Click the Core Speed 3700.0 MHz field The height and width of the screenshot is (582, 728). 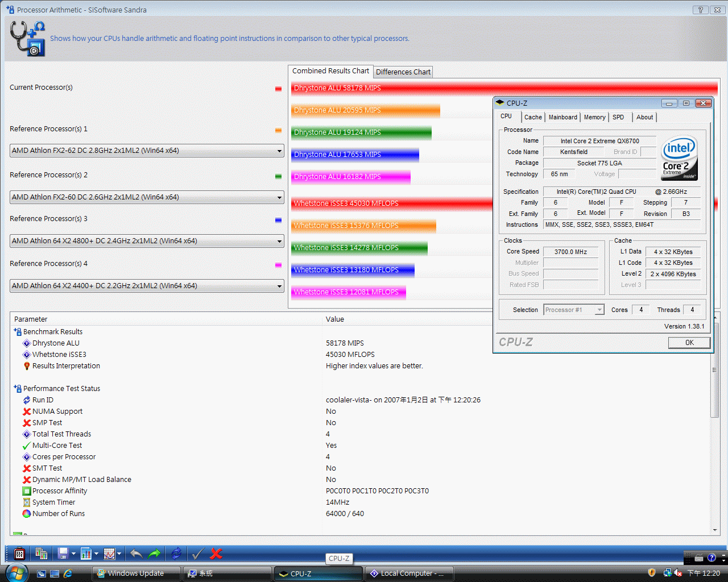[570, 252]
